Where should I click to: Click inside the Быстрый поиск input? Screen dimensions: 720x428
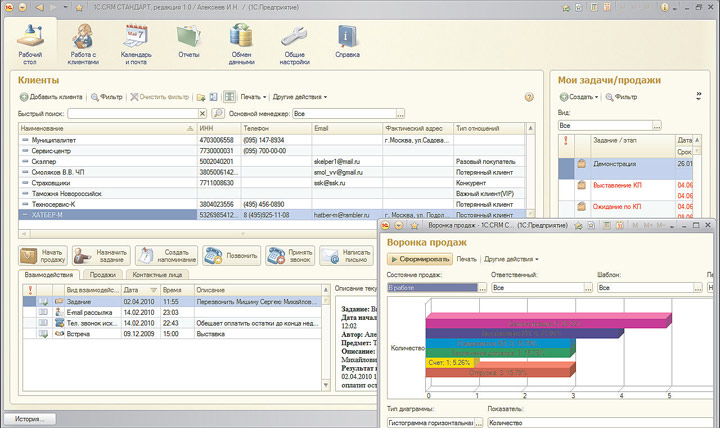tap(133, 113)
